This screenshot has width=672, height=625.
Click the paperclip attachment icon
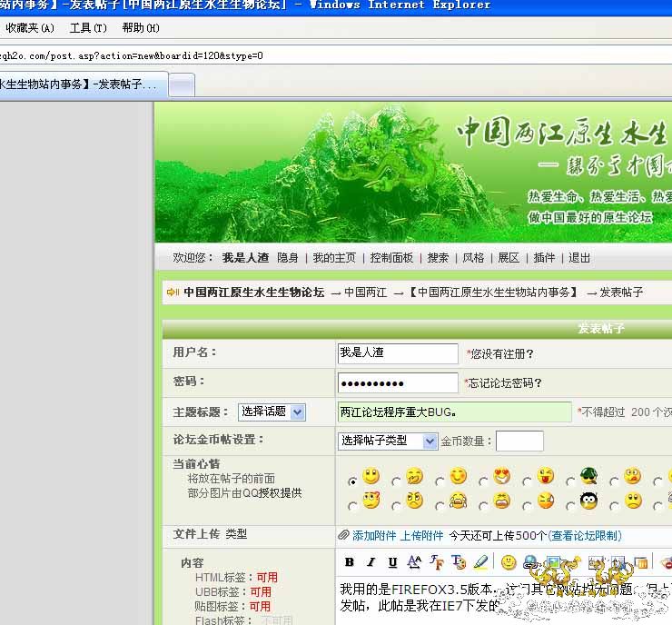tap(343, 535)
